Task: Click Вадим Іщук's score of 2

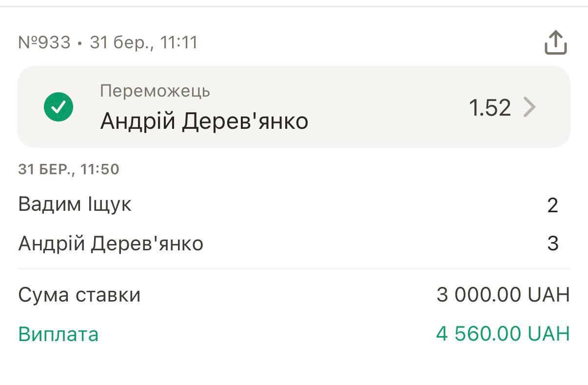Action: (x=552, y=205)
